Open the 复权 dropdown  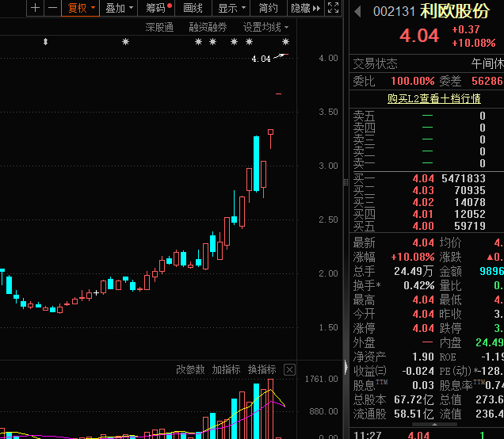click(x=82, y=8)
